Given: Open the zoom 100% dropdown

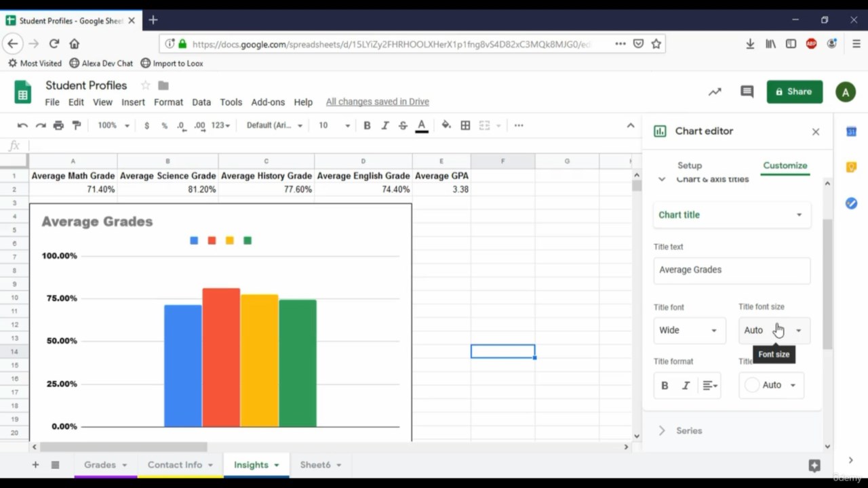Looking at the screenshot, I should (113, 125).
